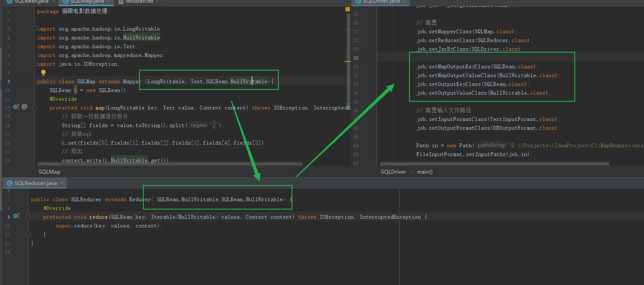This screenshot has width=644, height=285.
Task: Collapse the map method fold marker
Action: tap(34, 107)
